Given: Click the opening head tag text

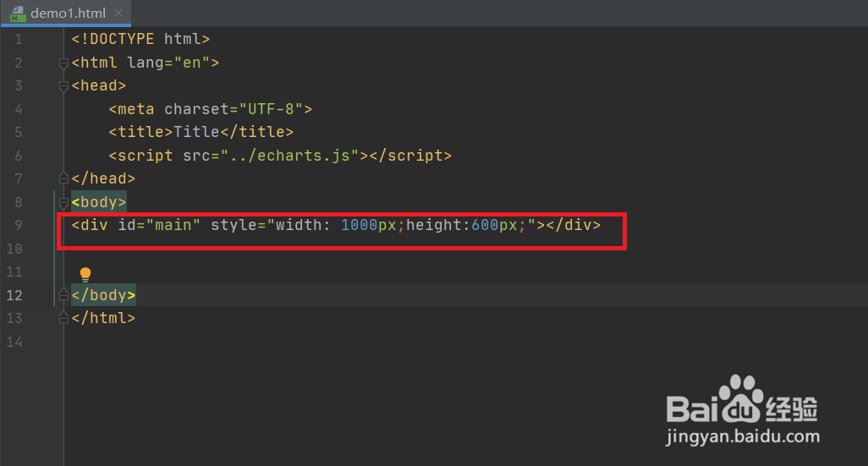Looking at the screenshot, I should coord(98,85).
